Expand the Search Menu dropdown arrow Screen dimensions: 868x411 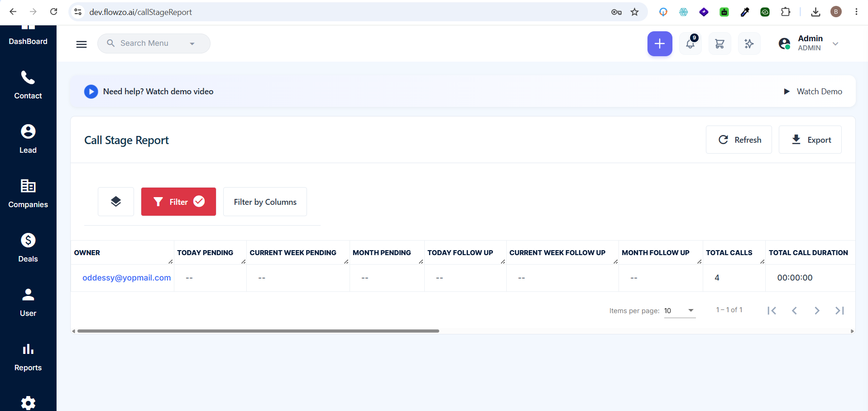tap(192, 44)
